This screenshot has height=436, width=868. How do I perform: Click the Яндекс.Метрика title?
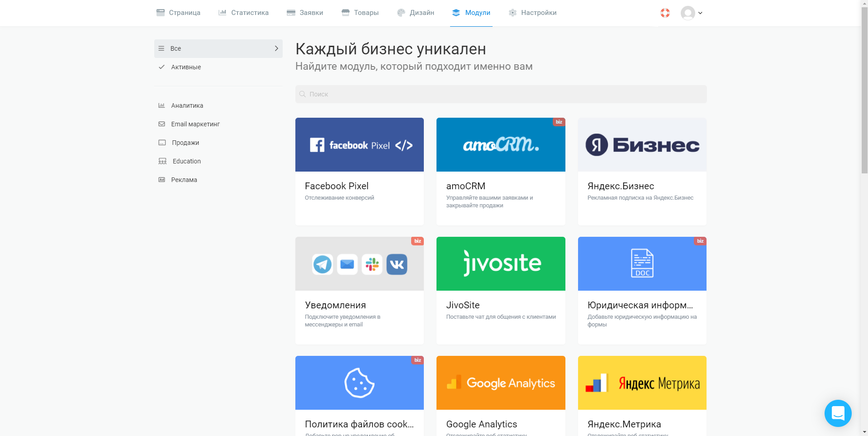click(x=624, y=424)
